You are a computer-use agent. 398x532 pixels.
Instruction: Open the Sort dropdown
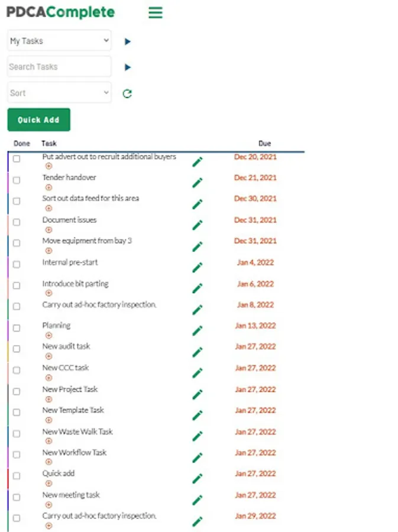pos(59,93)
